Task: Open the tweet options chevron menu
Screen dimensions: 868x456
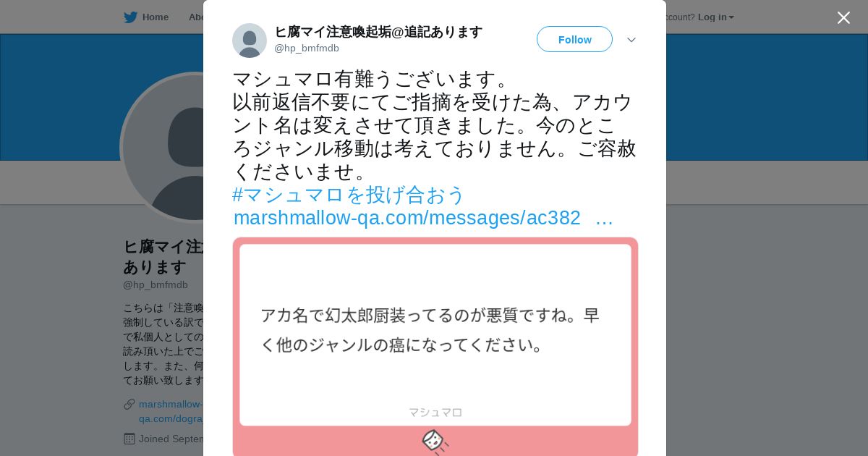Action: pyautogui.click(x=631, y=40)
